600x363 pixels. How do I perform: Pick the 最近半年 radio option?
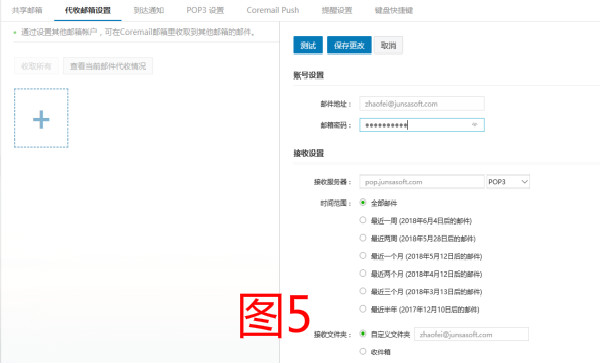coord(363,309)
